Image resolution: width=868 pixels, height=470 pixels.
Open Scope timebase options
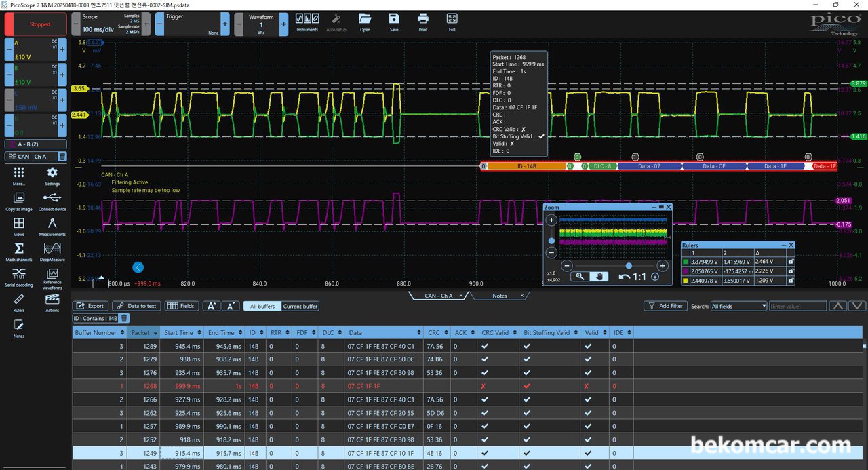110,24
